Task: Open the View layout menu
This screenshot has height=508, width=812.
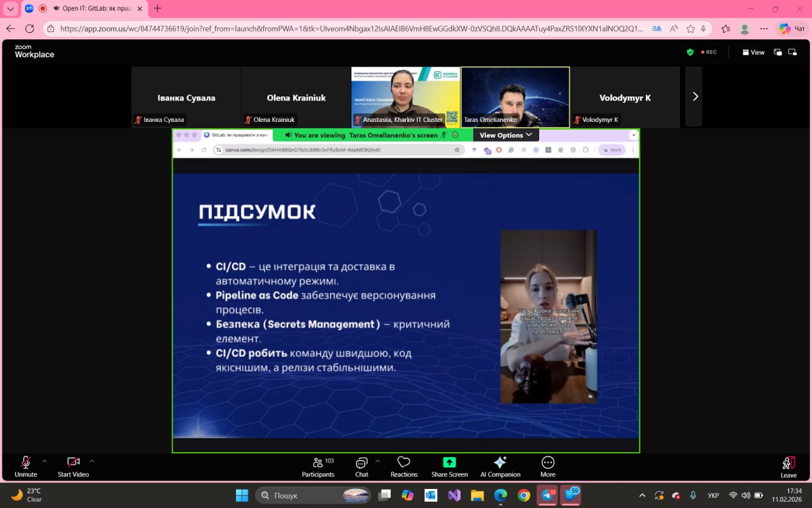Action: point(754,52)
